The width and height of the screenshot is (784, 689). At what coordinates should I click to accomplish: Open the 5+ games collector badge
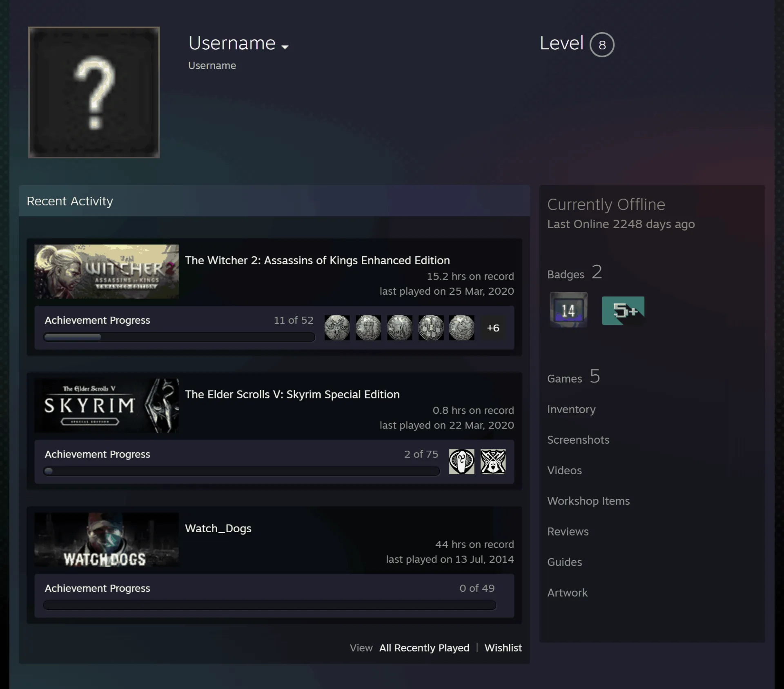pos(623,311)
